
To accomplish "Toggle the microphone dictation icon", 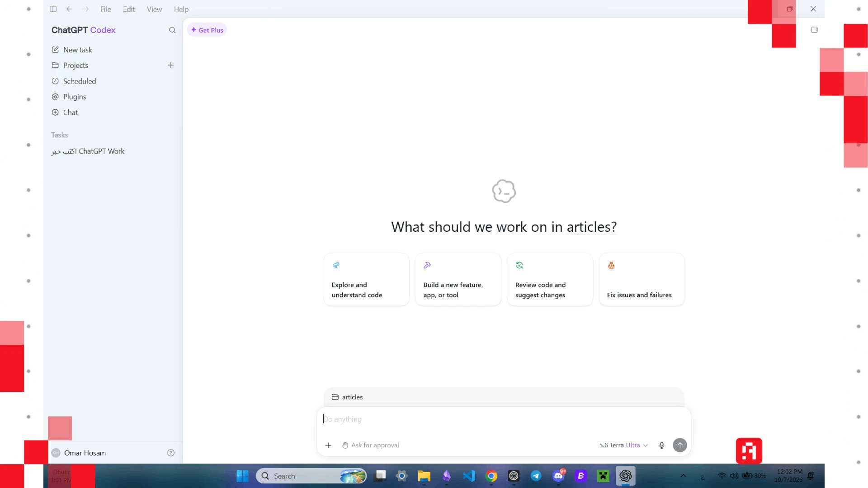I will click(662, 445).
